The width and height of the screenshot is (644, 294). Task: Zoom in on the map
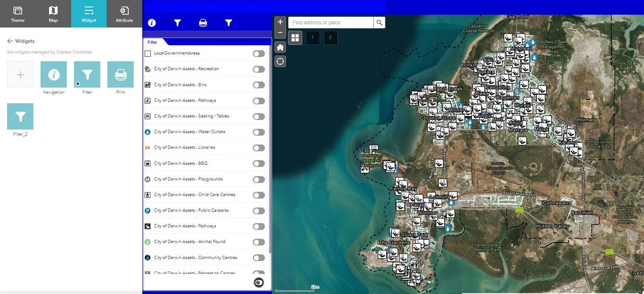pos(280,22)
